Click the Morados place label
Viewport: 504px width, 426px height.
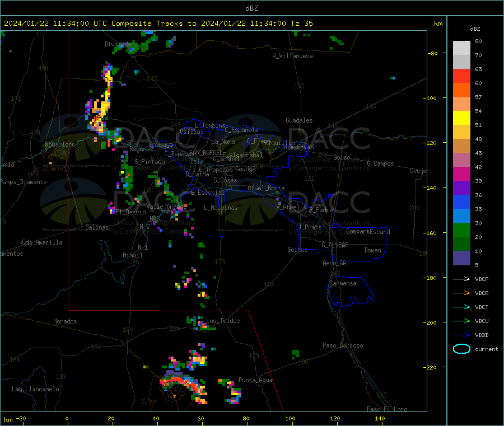(65, 321)
